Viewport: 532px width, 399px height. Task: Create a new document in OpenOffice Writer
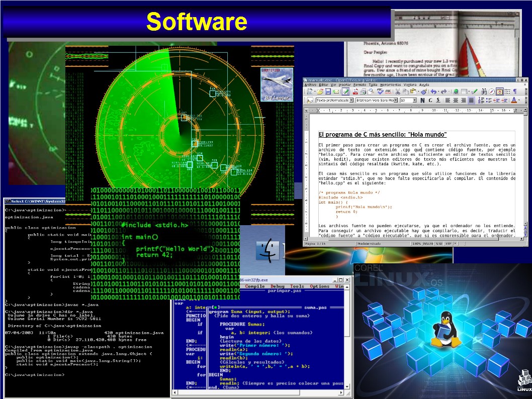click(x=310, y=92)
